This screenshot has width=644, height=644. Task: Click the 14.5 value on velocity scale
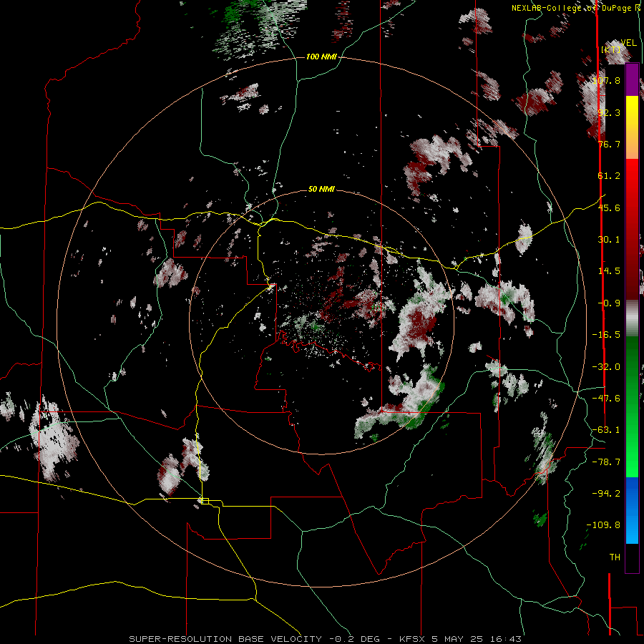(609, 271)
